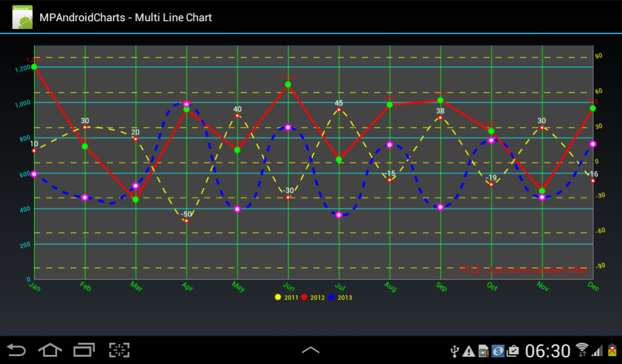
Task: Select the yellow 2011 legend dot
Action: pos(278,297)
